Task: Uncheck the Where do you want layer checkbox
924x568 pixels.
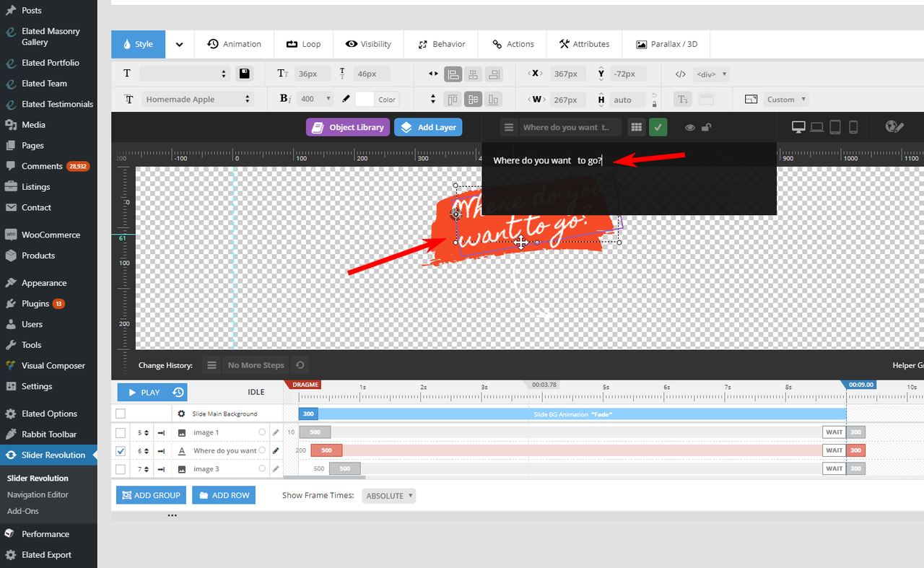Action: coord(121,451)
